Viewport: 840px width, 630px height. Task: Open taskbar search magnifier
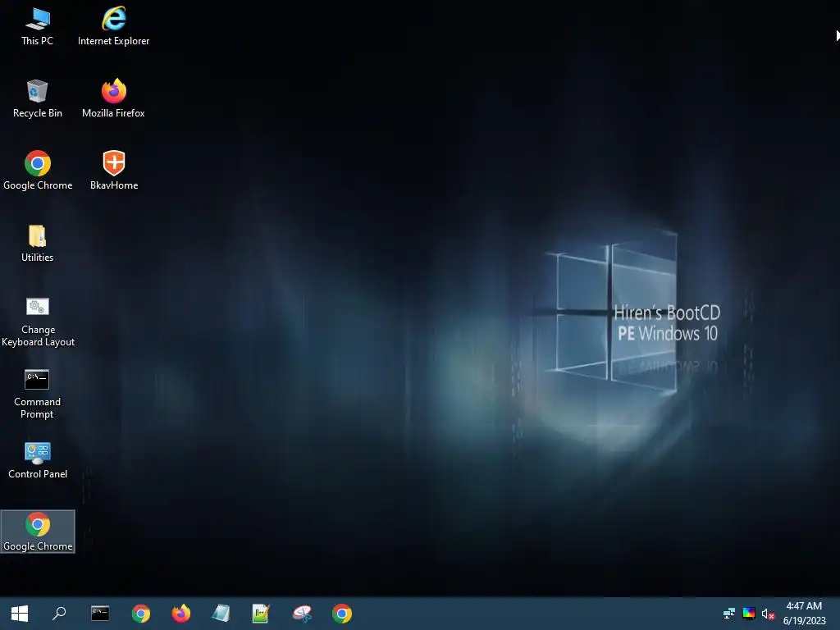pyautogui.click(x=59, y=614)
